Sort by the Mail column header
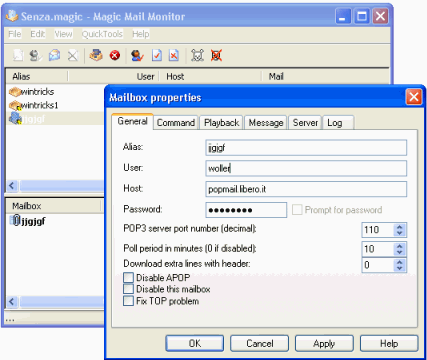 (325, 77)
